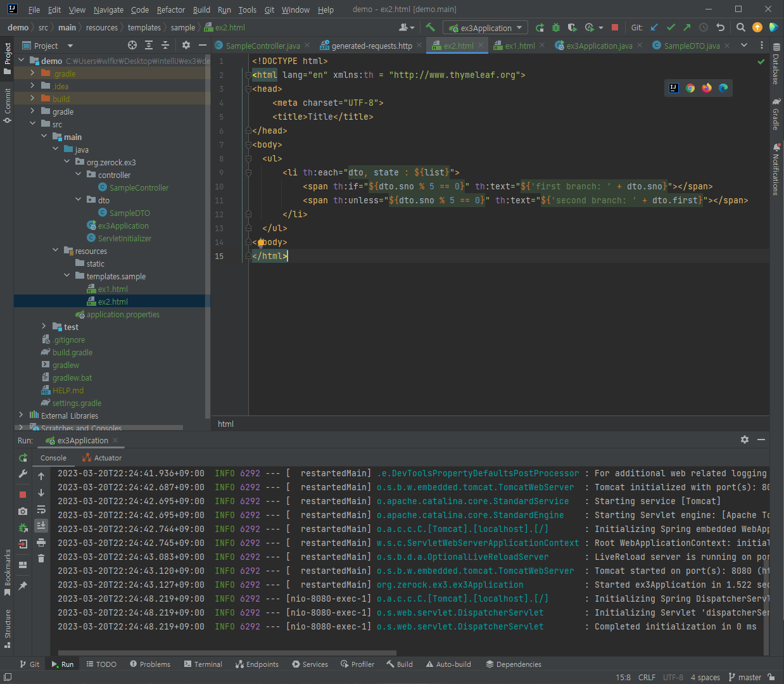Click the Git push arrow icon
This screenshot has height=684, width=784.
[x=687, y=27]
